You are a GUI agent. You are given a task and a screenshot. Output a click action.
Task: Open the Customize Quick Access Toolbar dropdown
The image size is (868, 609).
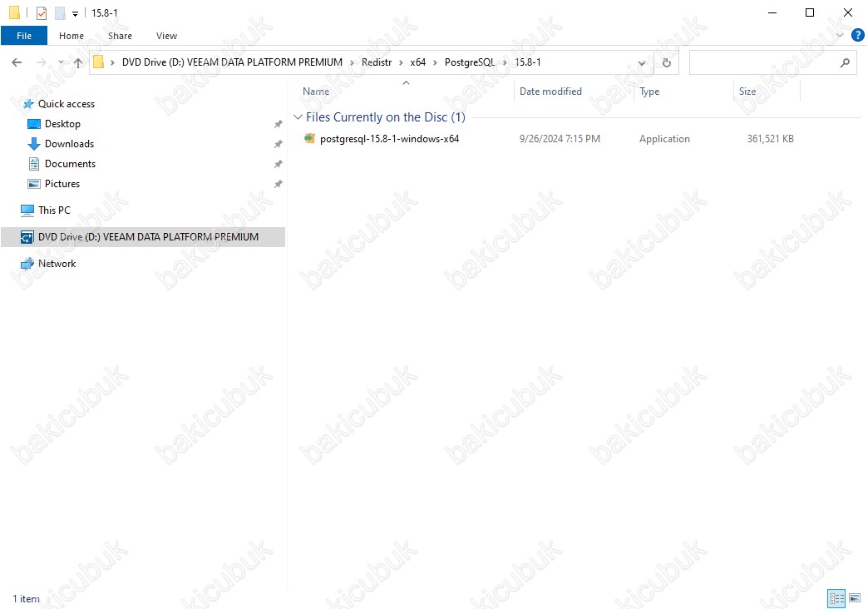76,13
